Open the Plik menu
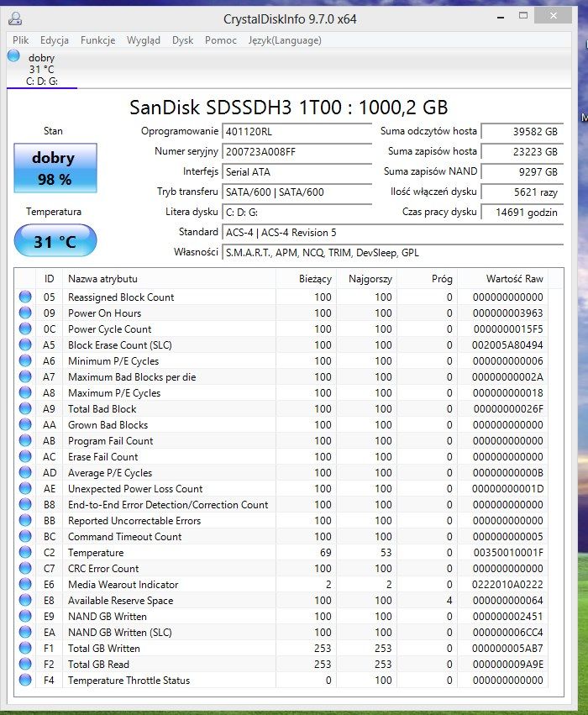588x715 pixels. coord(20,40)
